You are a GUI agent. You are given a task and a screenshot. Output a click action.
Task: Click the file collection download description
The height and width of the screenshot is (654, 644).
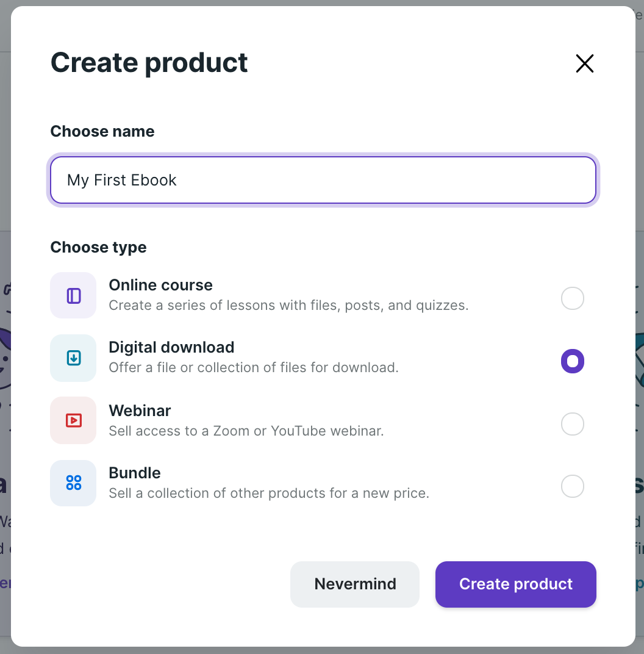[x=253, y=367]
